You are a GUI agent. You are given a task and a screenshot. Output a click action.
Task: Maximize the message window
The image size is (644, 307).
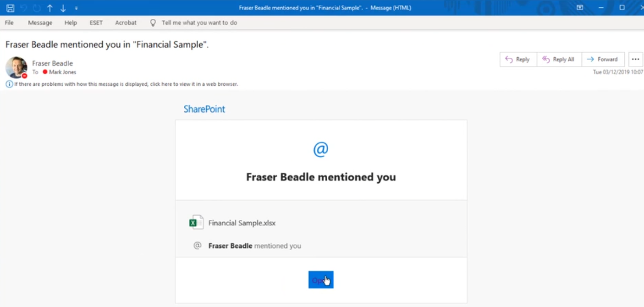[622, 8]
